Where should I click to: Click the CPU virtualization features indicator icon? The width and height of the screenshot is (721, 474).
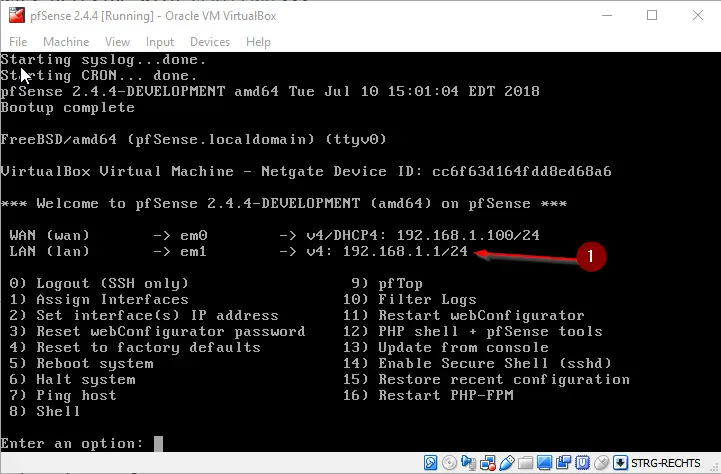[582, 463]
